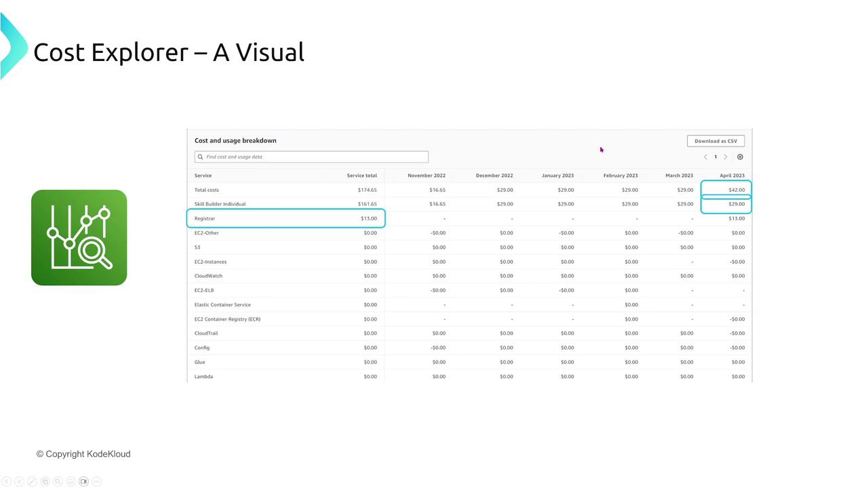
Task: Toggle subtitles control in slideshow bar
Action: pos(71,481)
